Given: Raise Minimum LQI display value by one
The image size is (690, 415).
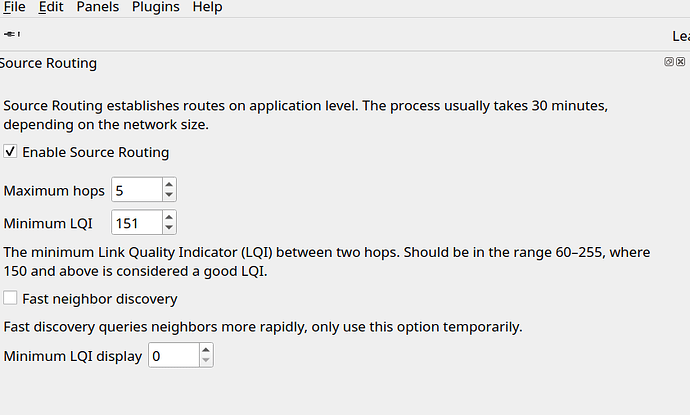Looking at the screenshot, I should [206, 349].
